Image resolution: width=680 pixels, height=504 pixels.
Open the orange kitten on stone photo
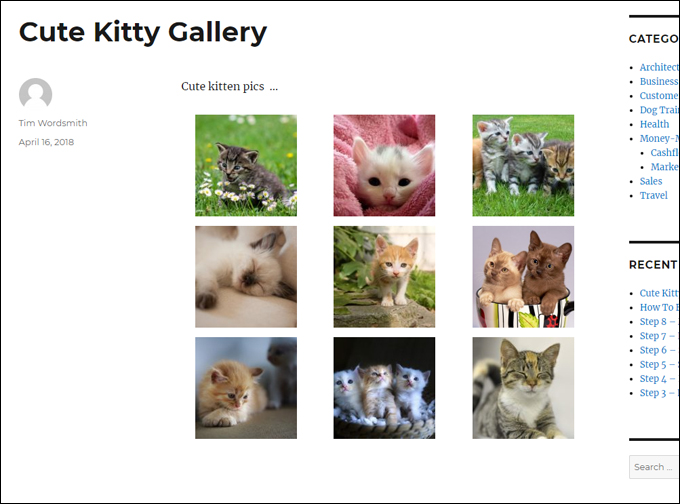[x=384, y=277]
